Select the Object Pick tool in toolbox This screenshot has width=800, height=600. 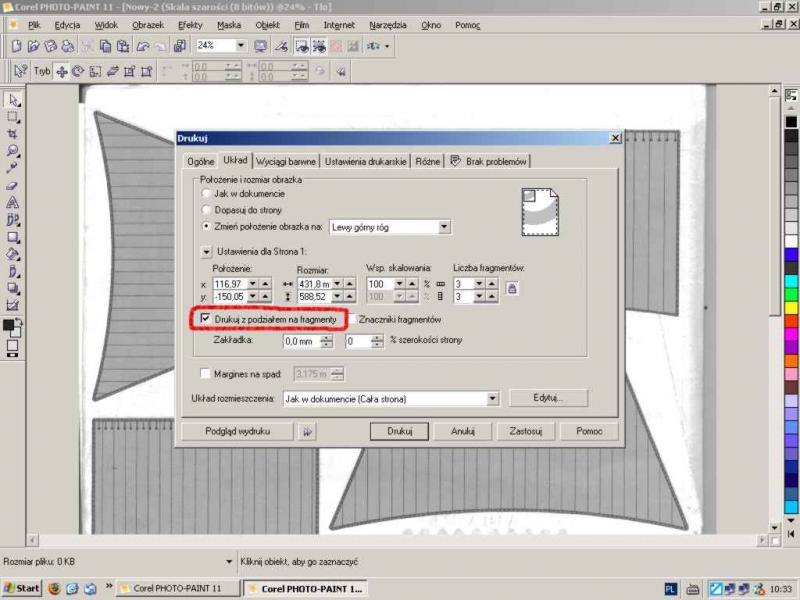13,100
